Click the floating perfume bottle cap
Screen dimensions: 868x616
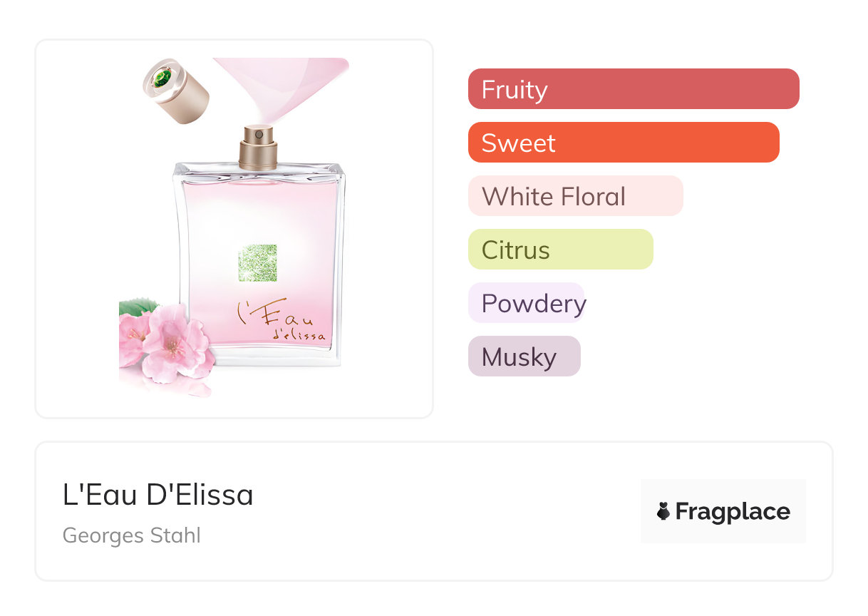pos(176,91)
